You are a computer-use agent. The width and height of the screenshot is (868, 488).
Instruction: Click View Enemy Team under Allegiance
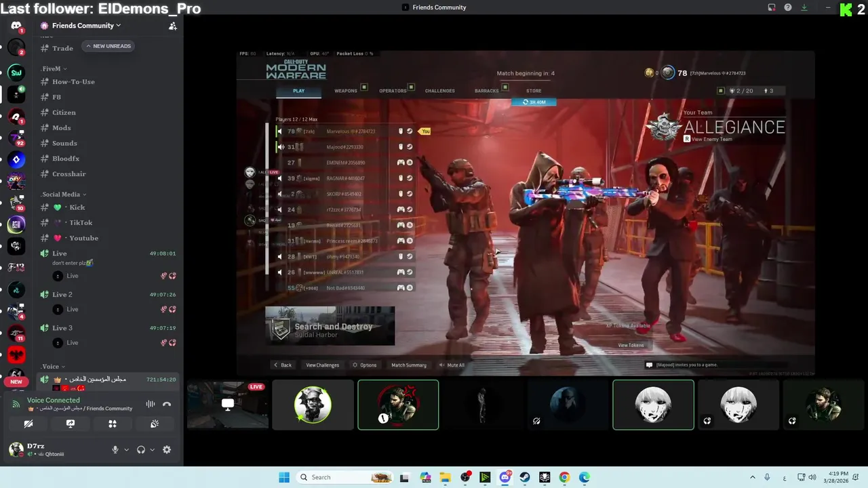click(x=708, y=139)
